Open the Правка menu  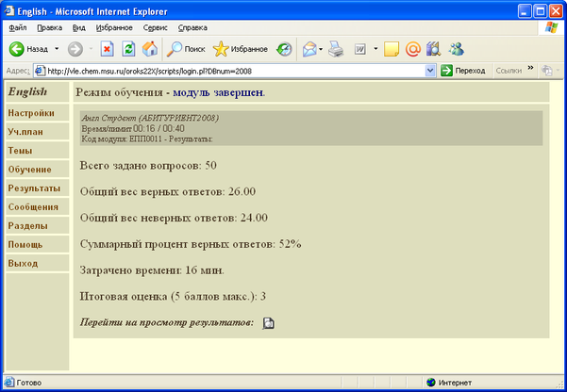[x=50, y=28]
